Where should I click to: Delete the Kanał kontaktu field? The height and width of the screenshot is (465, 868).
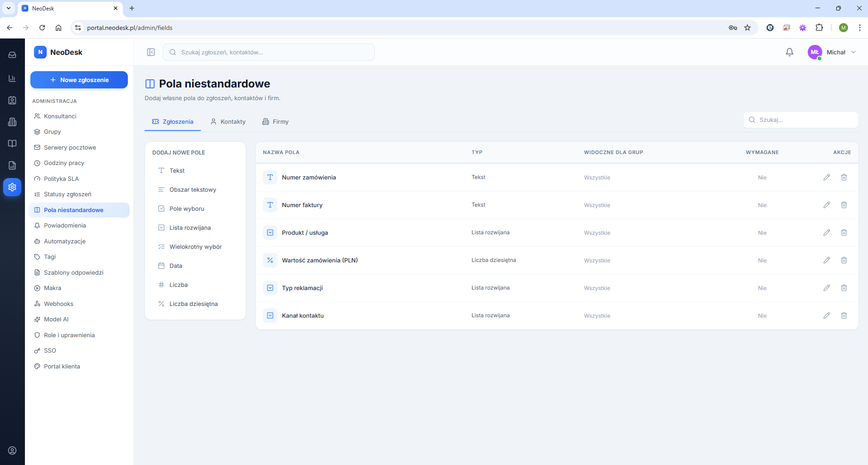click(844, 315)
